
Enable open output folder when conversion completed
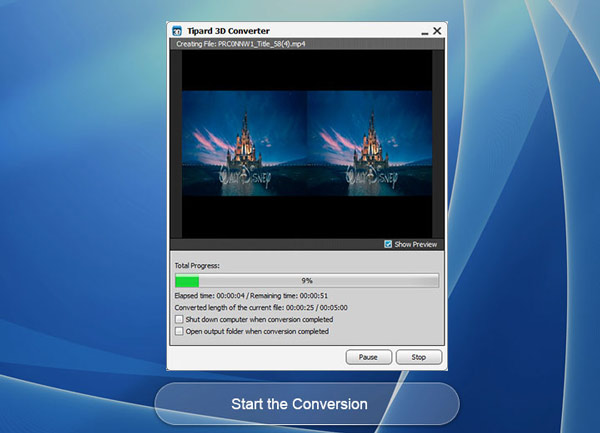(x=179, y=331)
